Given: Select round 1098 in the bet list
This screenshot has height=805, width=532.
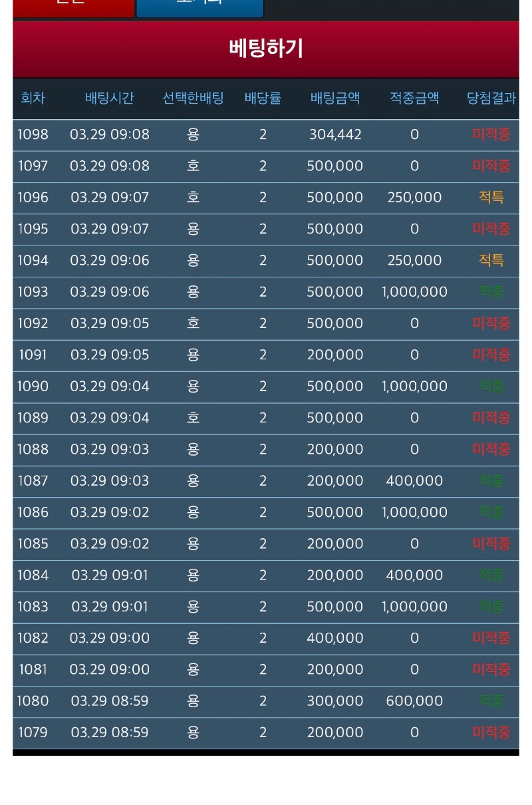Looking at the screenshot, I should (33, 135).
